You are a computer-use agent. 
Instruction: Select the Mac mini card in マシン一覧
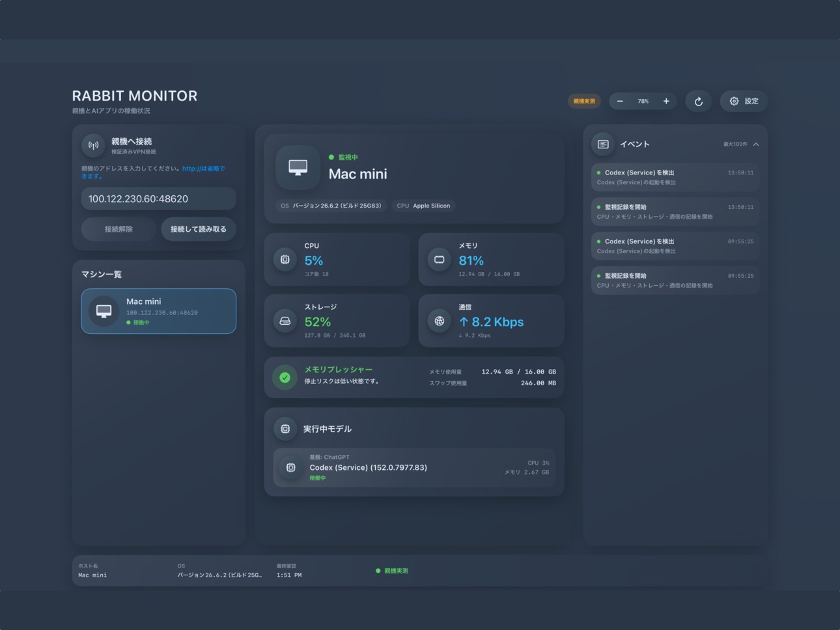point(158,311)
